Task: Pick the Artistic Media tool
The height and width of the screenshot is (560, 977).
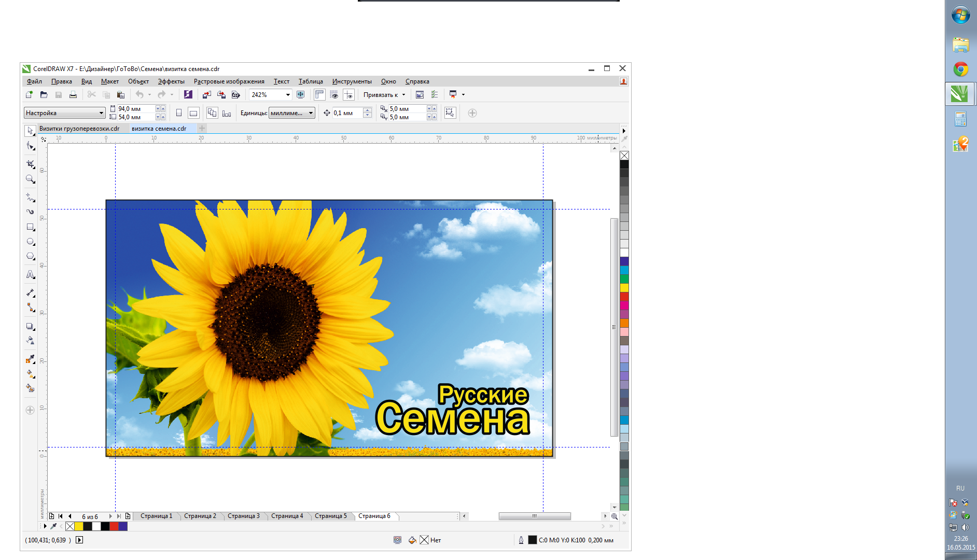Action: [30, 212]
